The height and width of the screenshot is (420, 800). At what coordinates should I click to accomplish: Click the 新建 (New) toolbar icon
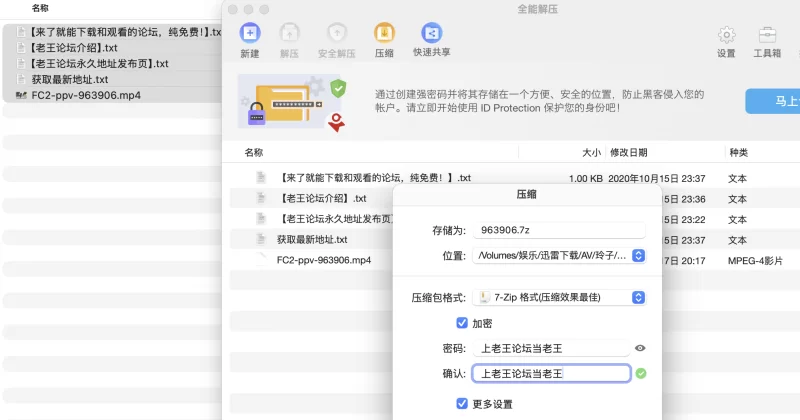tap(250, 33)
